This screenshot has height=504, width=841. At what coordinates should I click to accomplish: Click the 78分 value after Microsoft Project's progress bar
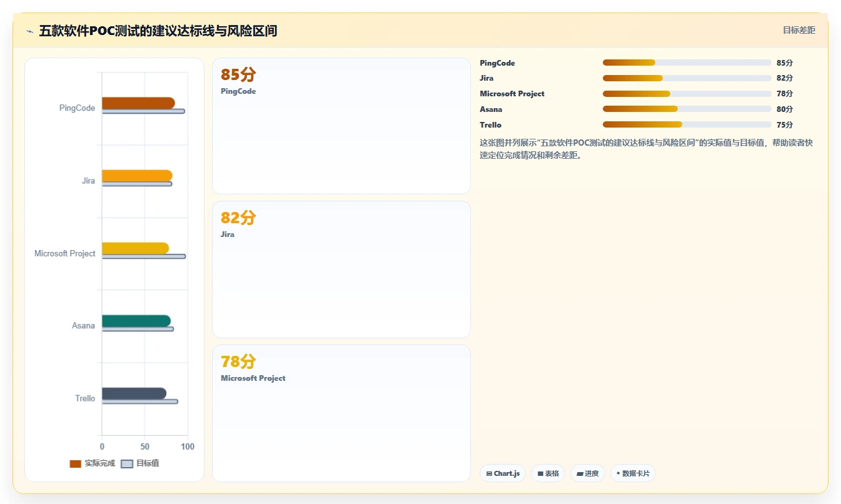(785, 94)
